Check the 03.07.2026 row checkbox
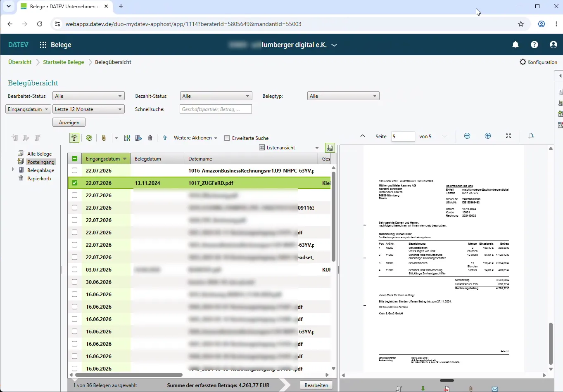Viewport: 563px width, 392px height. coord(74,269)
